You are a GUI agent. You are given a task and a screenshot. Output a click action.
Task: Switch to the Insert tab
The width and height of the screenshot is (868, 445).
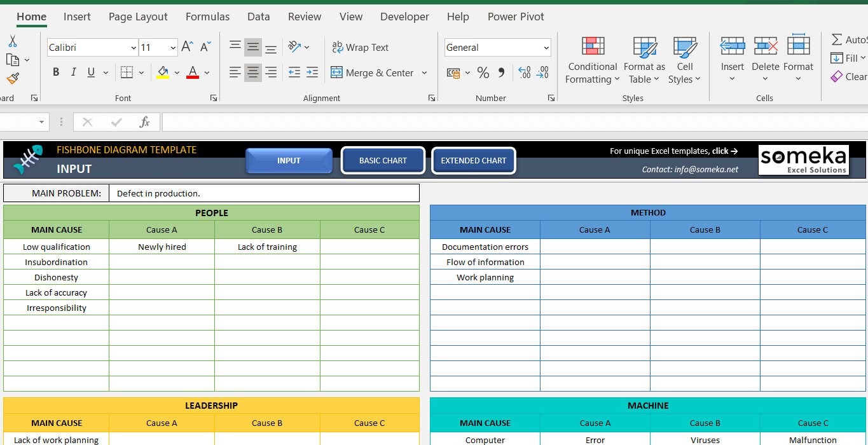click(77, 17)
